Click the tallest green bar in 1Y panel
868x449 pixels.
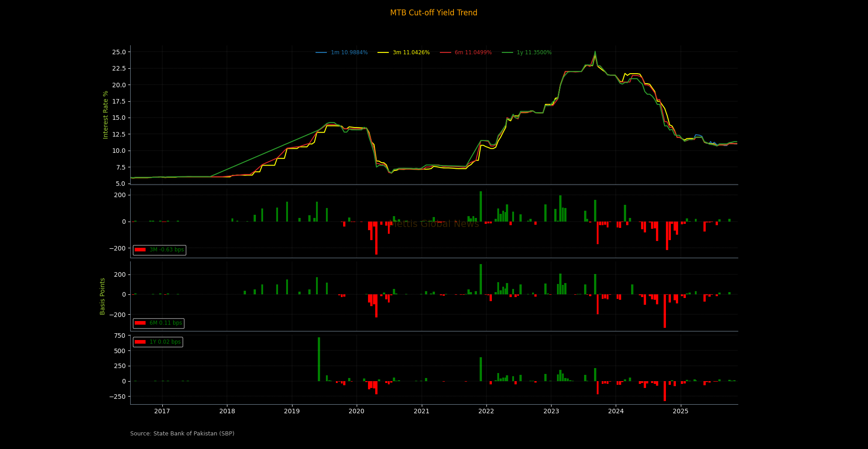pos(319,359)
